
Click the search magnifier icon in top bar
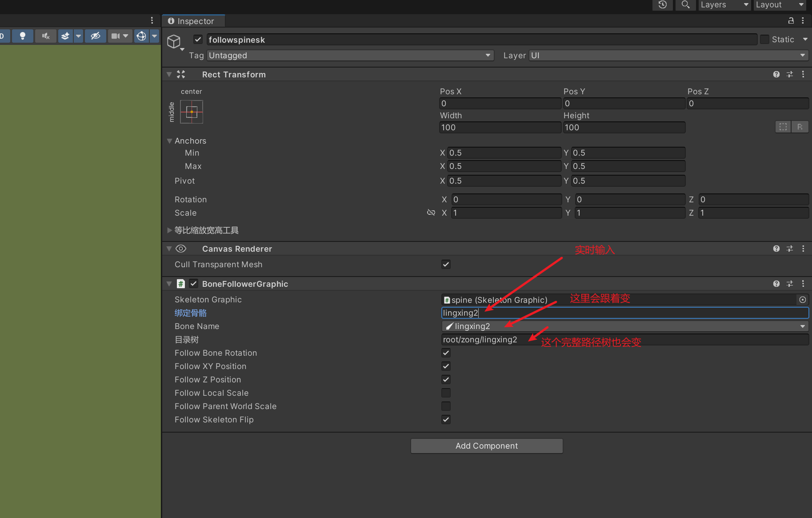pos(685,4)
